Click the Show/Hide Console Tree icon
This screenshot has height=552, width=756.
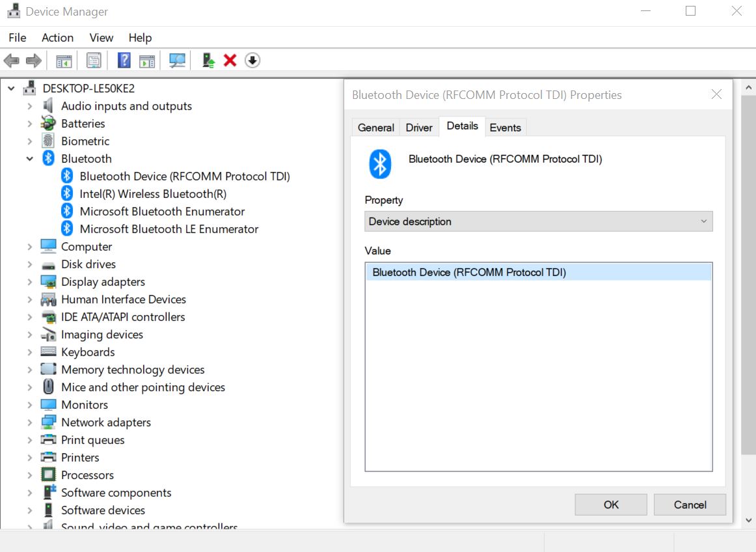63,60
